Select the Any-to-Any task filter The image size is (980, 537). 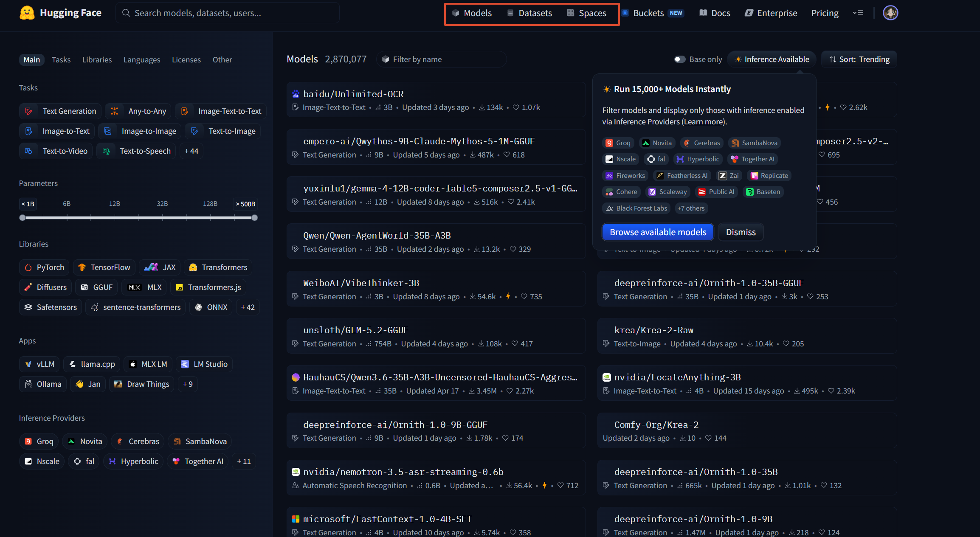138,111
